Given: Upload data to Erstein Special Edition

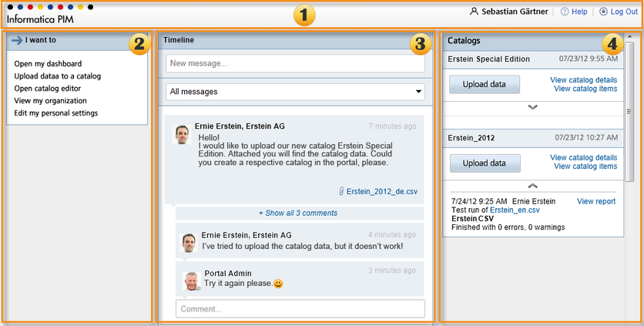Looking at the screenshot, I should [485, 84].
